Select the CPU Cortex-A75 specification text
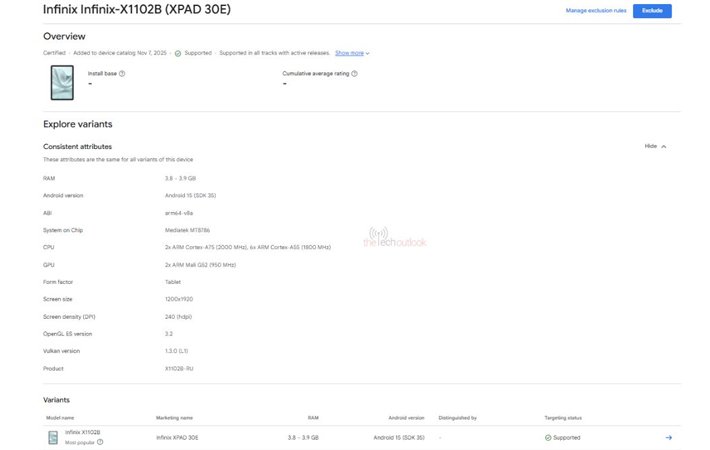Screen dimensions: 710x450 (x=248, y=247)
